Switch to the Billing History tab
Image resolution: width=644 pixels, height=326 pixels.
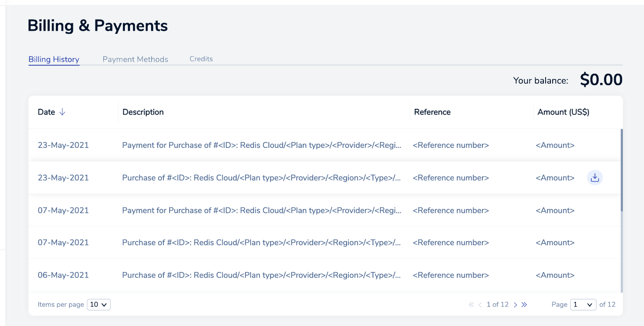(54, 59)
